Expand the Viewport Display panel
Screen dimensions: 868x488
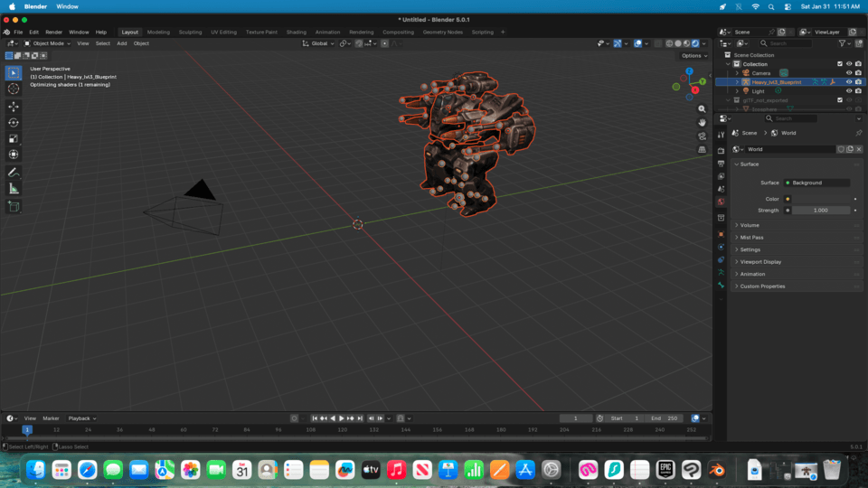tap(797, 262)
